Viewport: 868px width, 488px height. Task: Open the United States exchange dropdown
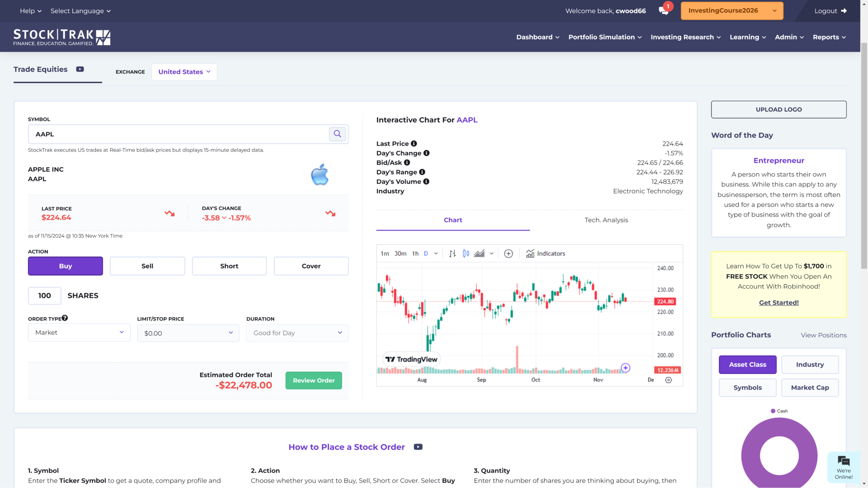click(x=184, y=72)
